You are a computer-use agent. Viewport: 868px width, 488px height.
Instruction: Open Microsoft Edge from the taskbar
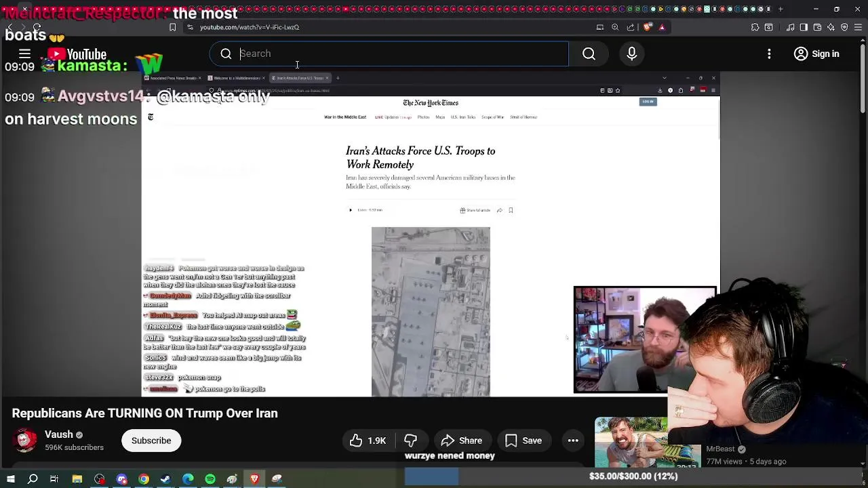pos(188,479)
